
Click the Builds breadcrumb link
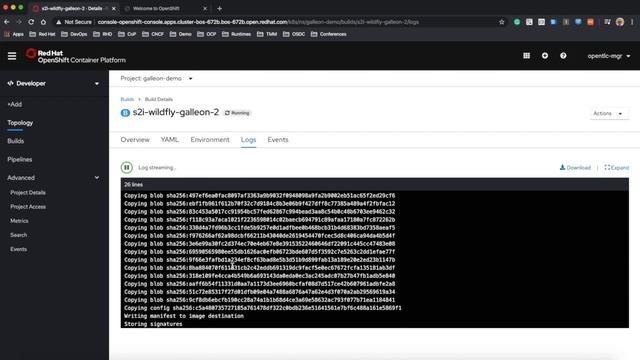tap(127, 99)
